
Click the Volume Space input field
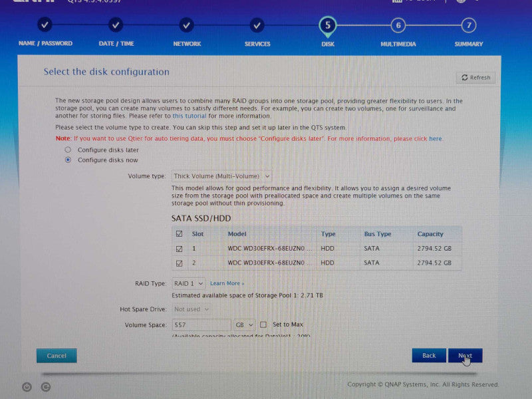click(x=201, y=325)
